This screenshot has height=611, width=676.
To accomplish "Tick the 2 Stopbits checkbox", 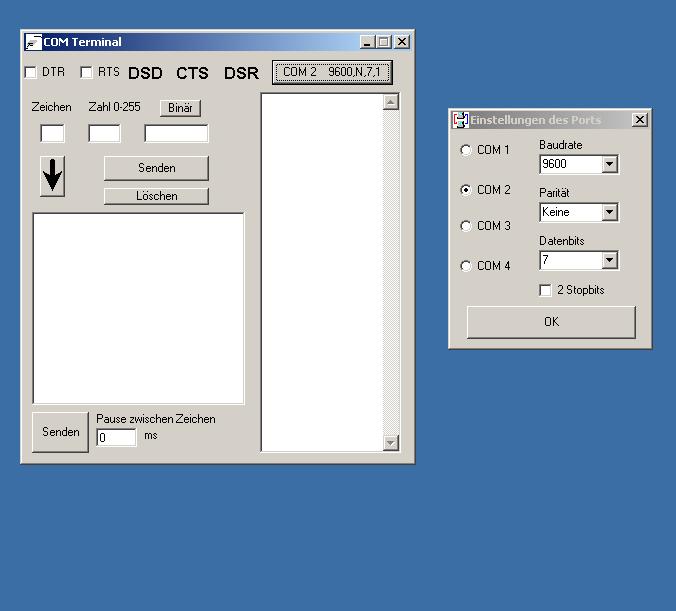I will click(545, 290).
